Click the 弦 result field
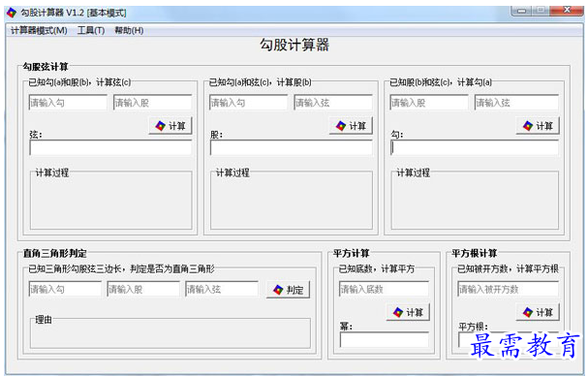Viewport: 588px width, 376px height. click(x=110, y=148)
